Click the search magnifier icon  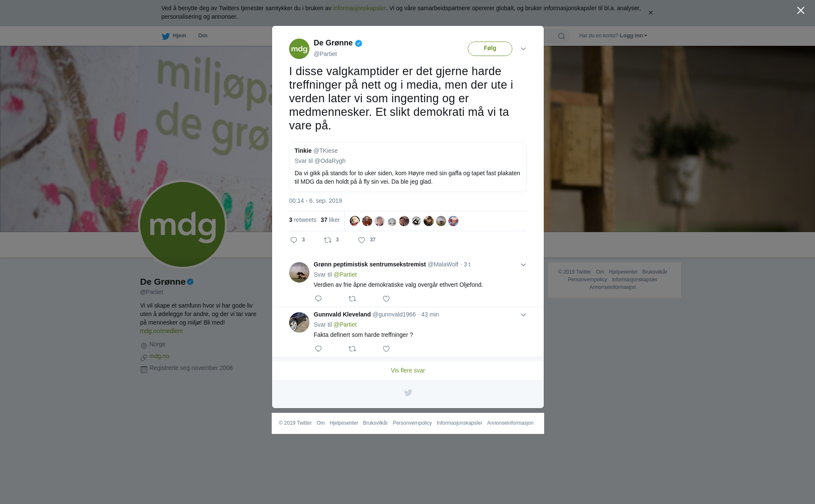tap(562, 36)
